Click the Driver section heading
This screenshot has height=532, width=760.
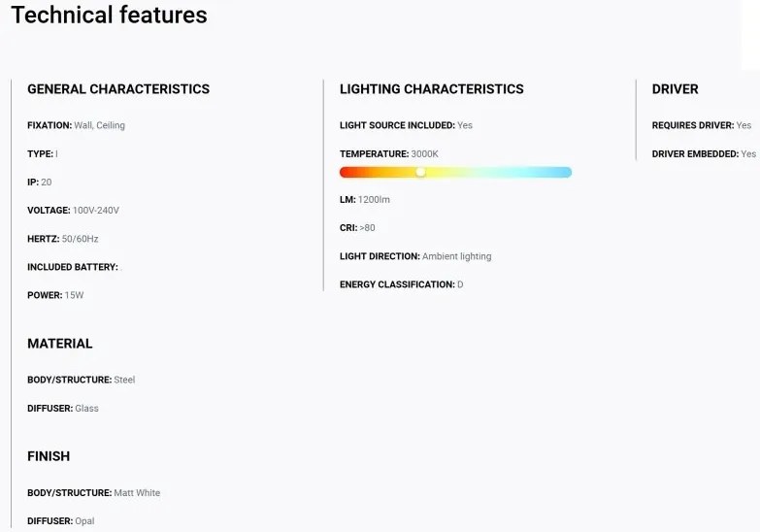[675, 89]
